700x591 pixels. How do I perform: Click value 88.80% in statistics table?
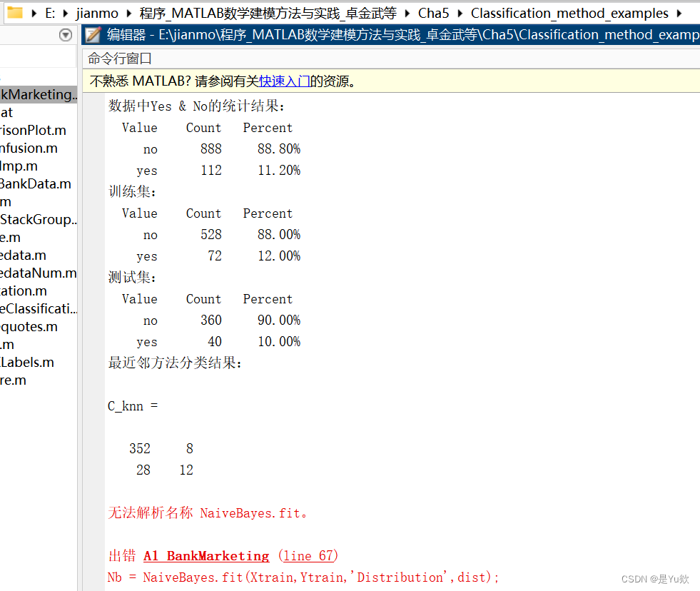(279, 148)
